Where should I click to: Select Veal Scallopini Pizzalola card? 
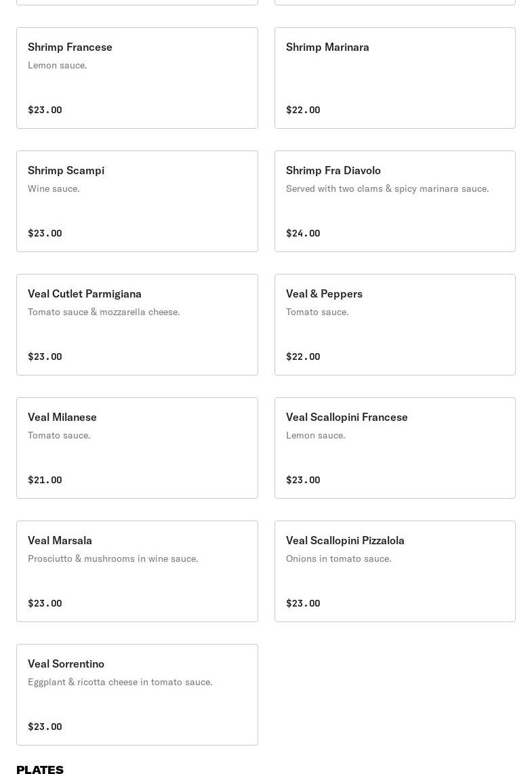point(394,571)
